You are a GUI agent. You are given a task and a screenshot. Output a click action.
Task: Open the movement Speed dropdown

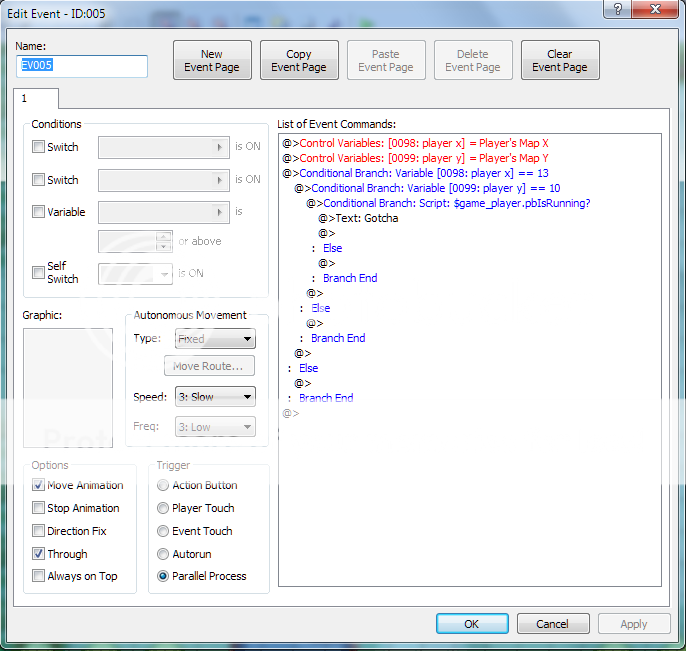(x=215, y=397)
